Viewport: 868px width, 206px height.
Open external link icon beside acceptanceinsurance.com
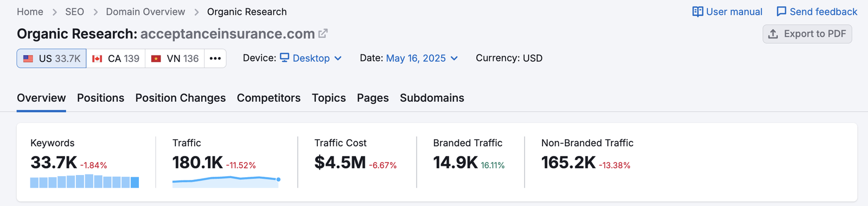[x=323, y=34]
